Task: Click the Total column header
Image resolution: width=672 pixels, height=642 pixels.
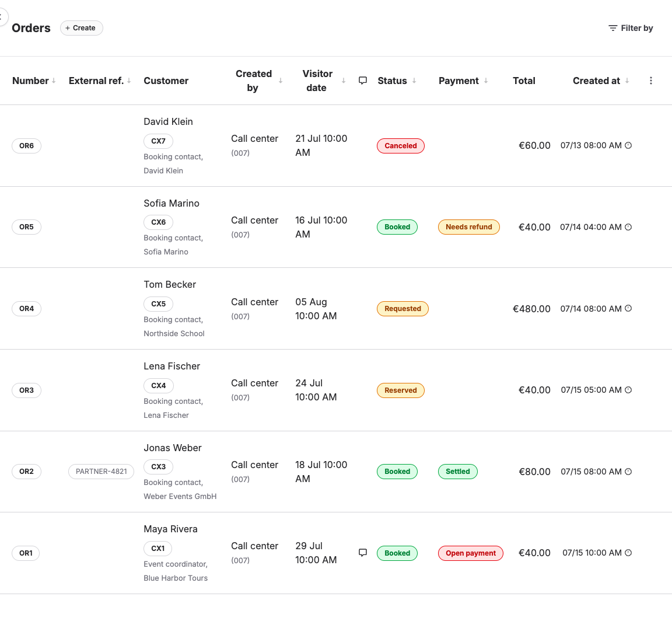Action: 524,81
